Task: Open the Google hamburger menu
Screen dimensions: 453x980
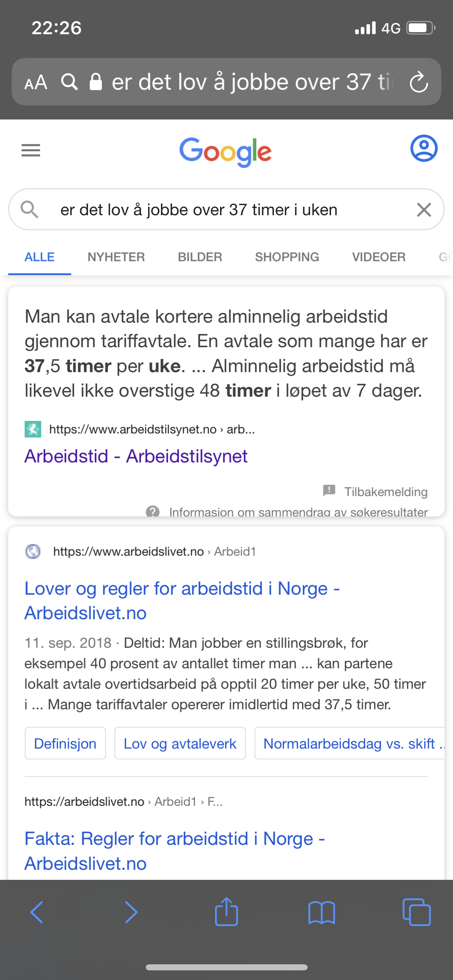Action: click(31, 150)
